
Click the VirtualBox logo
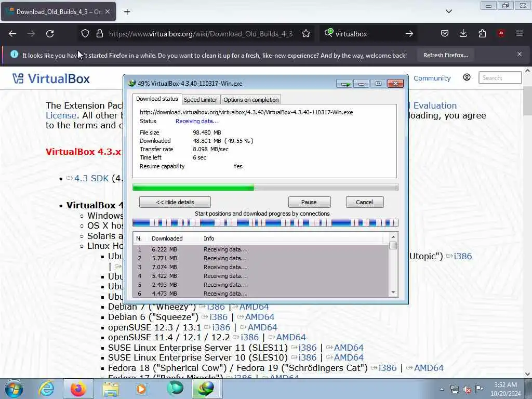tap(51, 79)
